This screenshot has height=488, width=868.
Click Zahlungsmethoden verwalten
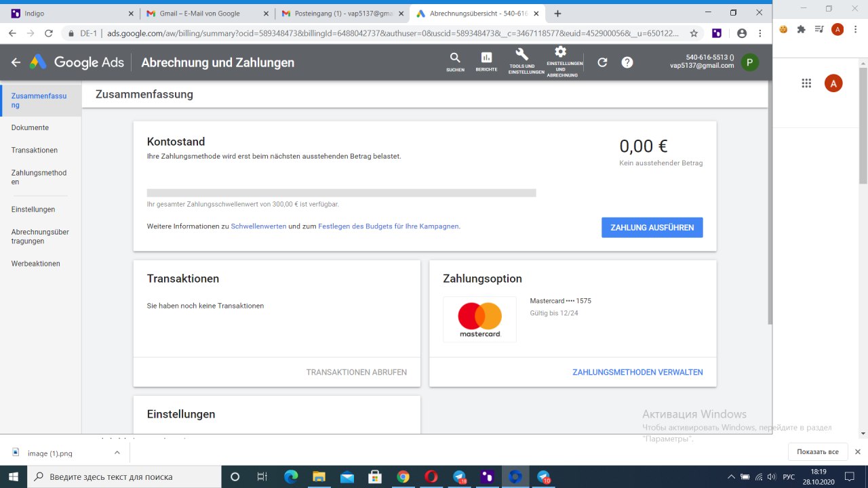point(637,372)
